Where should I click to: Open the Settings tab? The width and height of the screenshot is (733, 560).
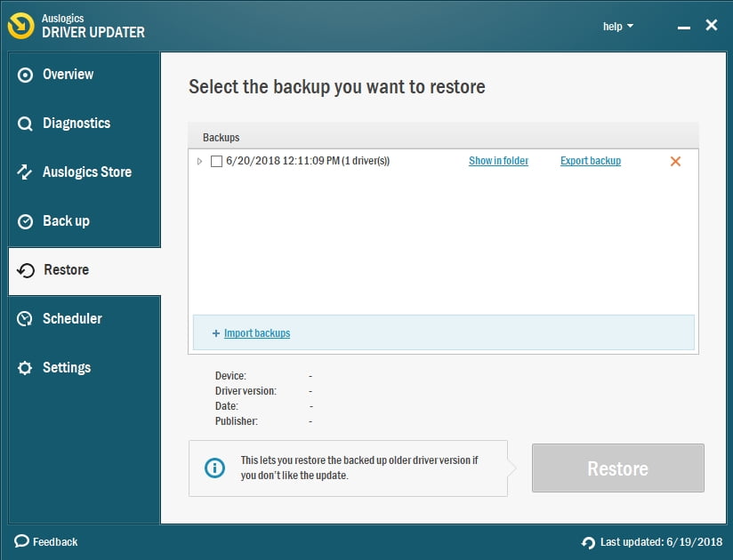pyautogui.click(x=85, y=368)
